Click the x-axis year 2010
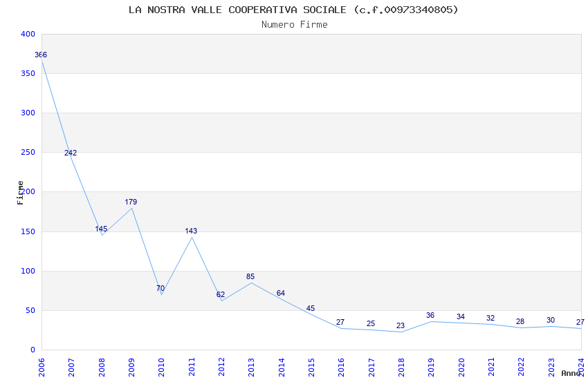588x380 pixels. coord(161,368)
